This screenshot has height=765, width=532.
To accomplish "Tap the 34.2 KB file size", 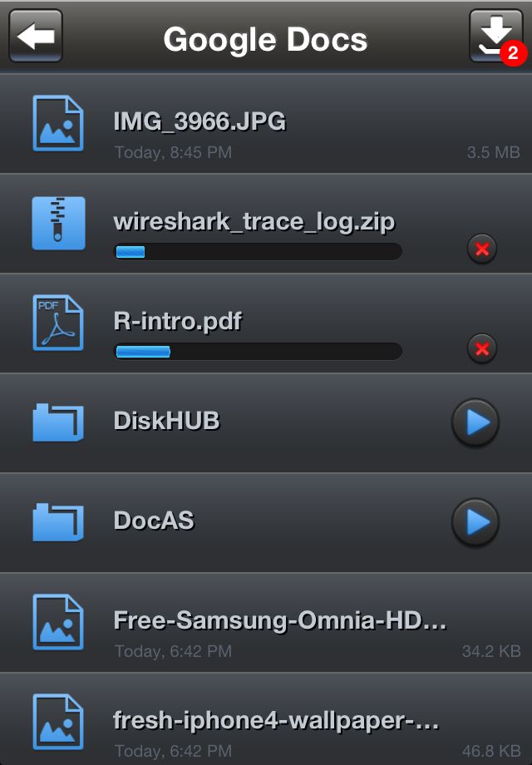I will [x=491, y=651].
